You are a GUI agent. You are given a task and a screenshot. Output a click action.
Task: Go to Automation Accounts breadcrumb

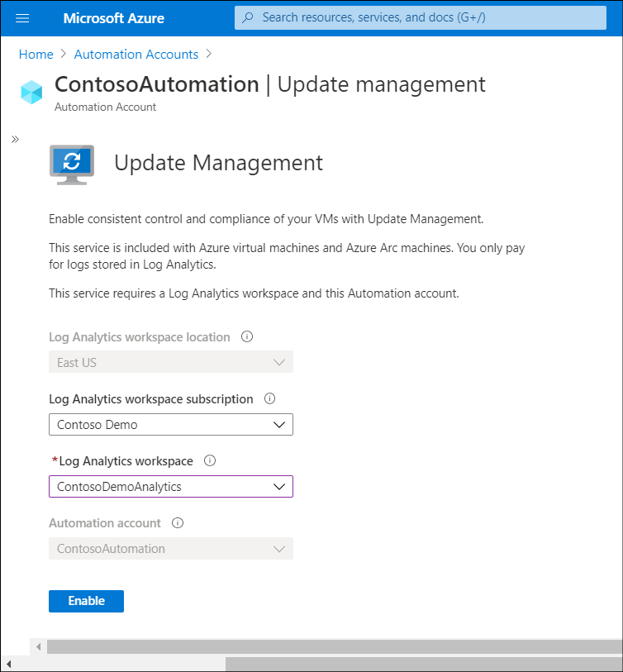pos(136,55)
